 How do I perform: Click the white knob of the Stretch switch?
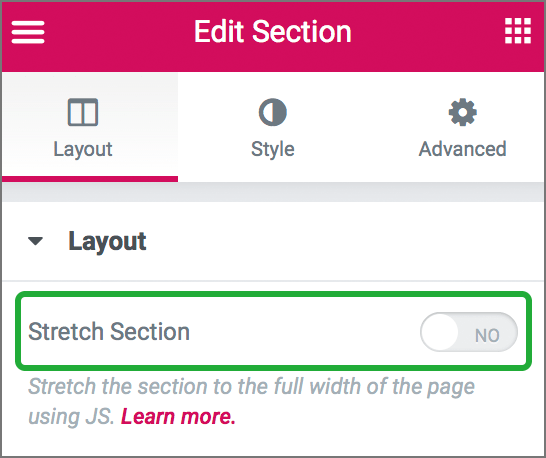[x=440, y=332]
